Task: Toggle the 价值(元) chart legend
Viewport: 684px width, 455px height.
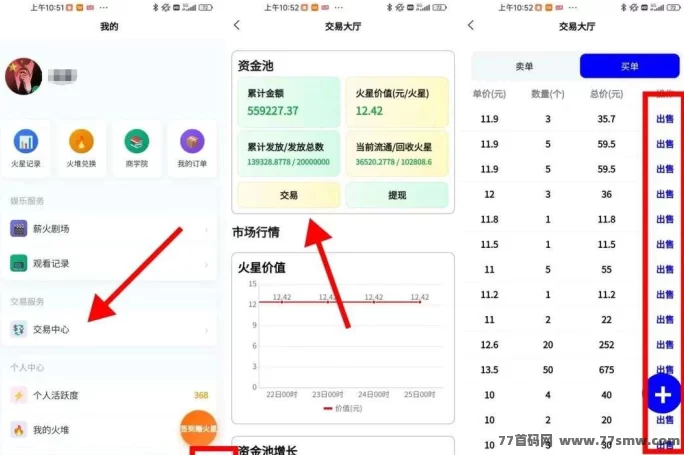Action: [x=343, y=408]
